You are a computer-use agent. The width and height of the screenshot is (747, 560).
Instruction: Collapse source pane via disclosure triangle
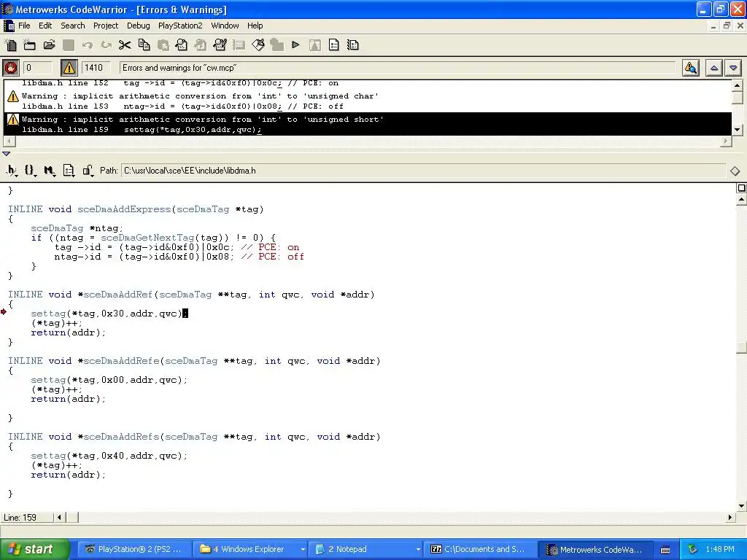pyautogui.click(x=6, y=154)
